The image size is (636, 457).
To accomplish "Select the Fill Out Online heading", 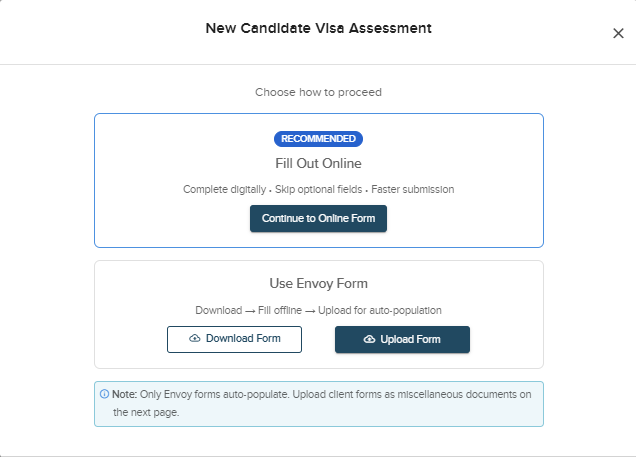I will [x=318, y=163].
